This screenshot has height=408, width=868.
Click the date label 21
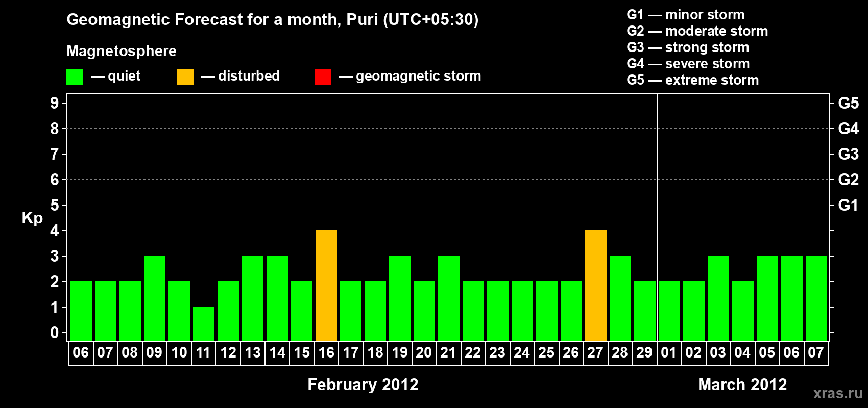click(x=448, y=352)
